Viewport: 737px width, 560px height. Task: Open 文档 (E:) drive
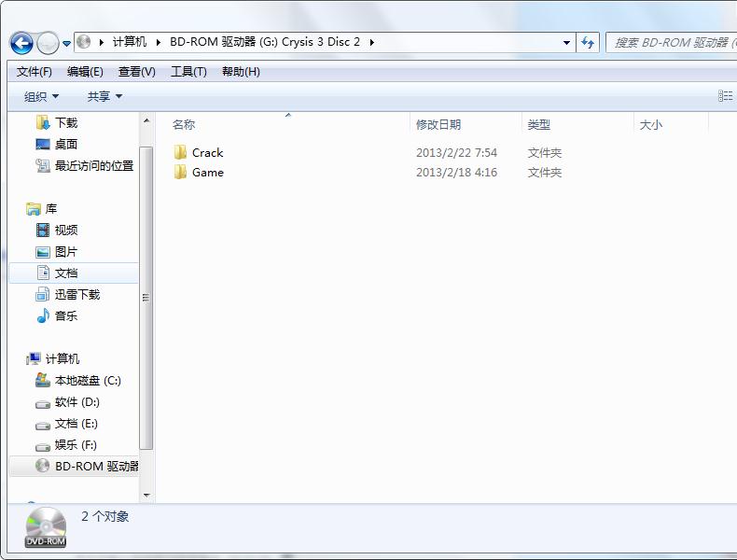click(x=76, y=424)
